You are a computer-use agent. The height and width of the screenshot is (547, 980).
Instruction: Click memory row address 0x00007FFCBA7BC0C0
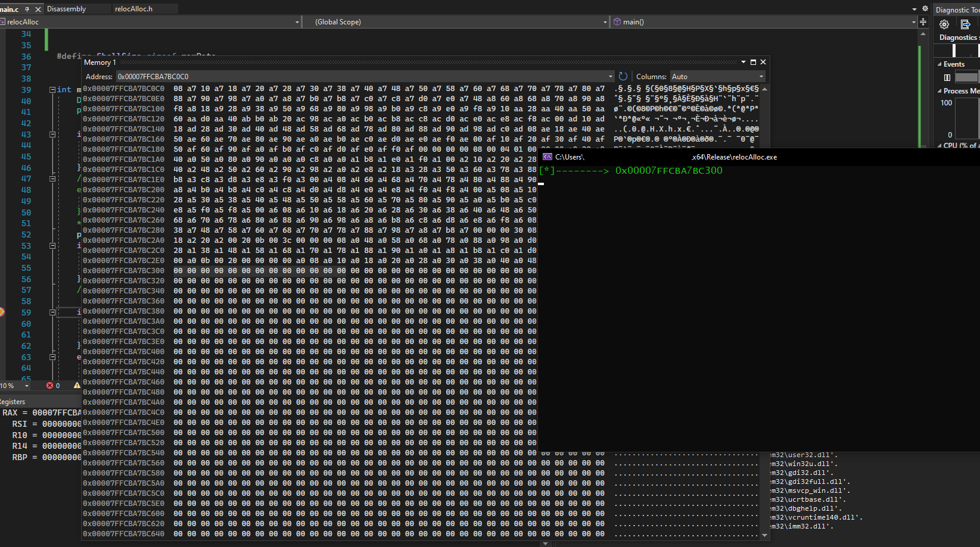(x=123, y=88)
